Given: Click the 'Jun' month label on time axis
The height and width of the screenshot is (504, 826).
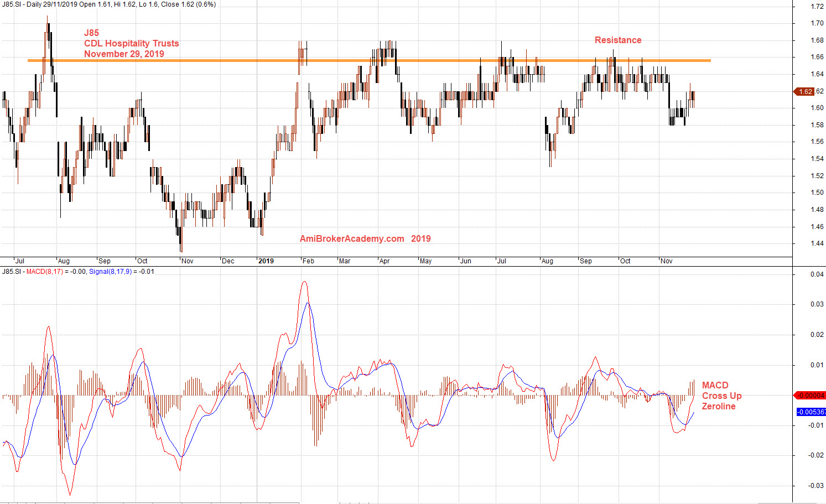Looking at the screenshot, I should click(x=466, y=261).
